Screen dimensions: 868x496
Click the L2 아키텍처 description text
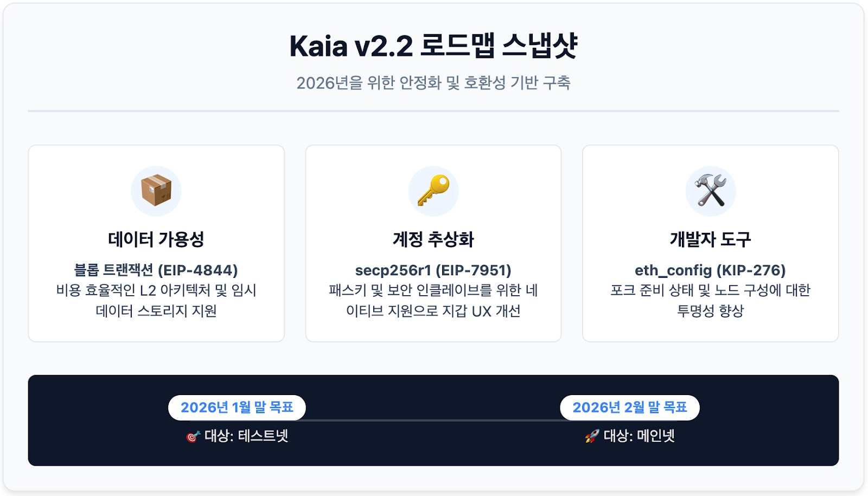tap(156, 301)
